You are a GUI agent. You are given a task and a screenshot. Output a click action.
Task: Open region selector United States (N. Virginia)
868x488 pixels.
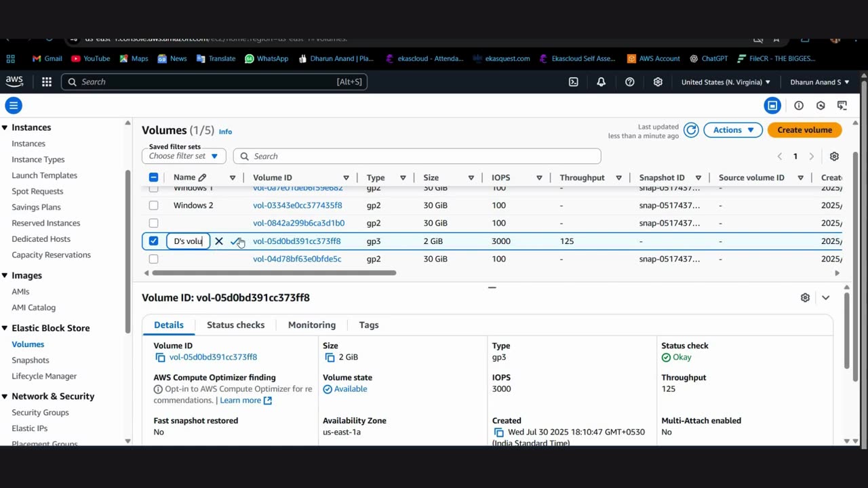[726, 82]
